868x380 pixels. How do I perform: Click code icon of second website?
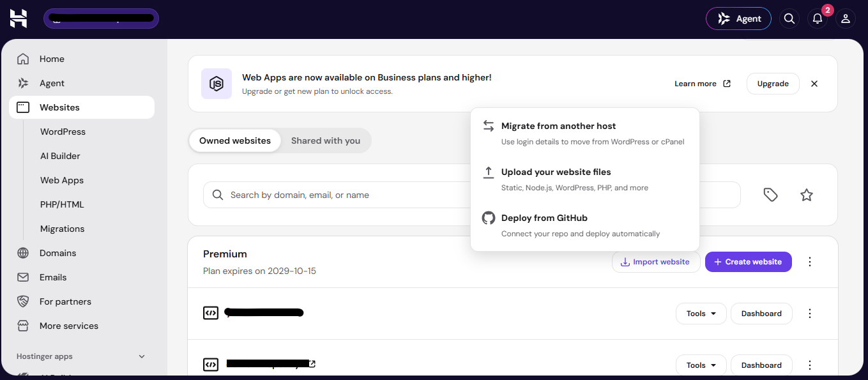pyautogui.click(x=211, y=365)
